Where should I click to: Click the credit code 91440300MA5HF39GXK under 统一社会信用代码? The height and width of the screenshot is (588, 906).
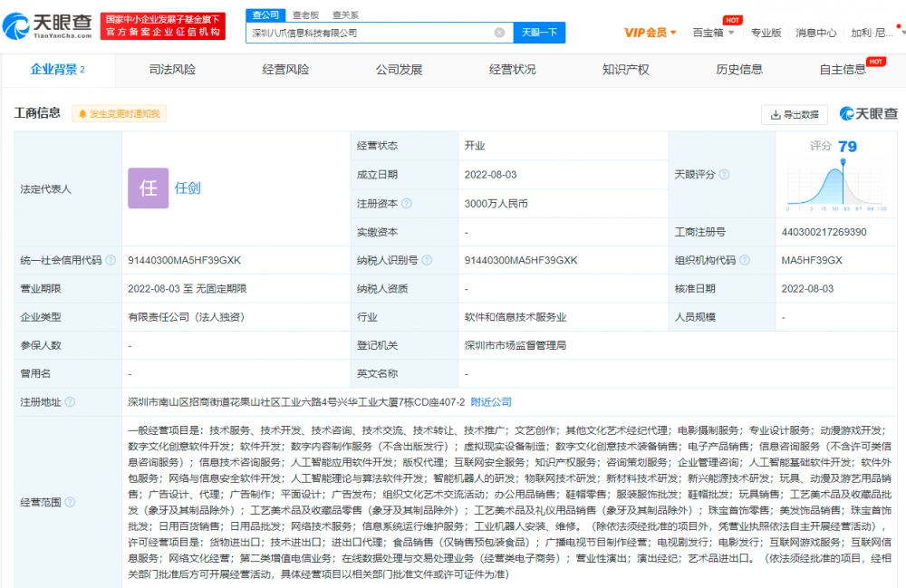tap(184, 261)
